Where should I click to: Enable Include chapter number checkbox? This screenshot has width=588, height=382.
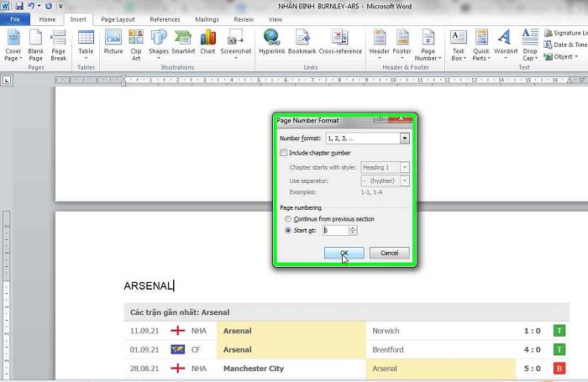(284, 153)
